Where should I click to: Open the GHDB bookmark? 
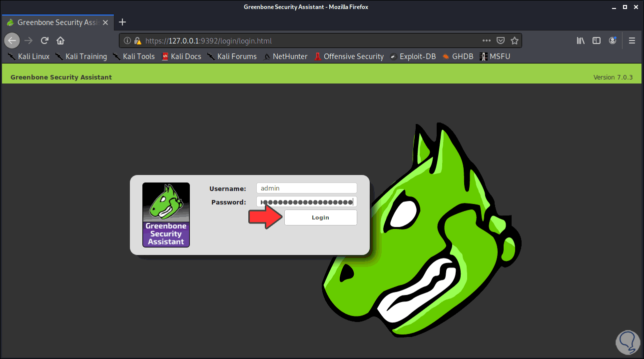click(458, 56)
